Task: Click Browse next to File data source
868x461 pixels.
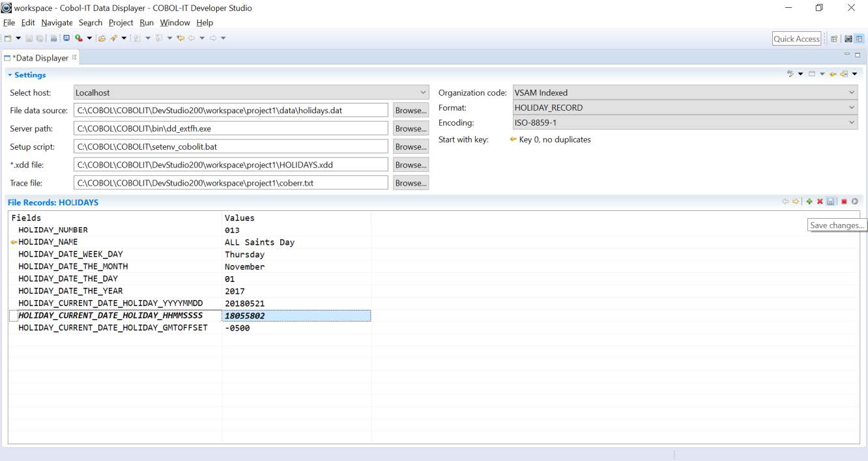Action: click(411, 111)
